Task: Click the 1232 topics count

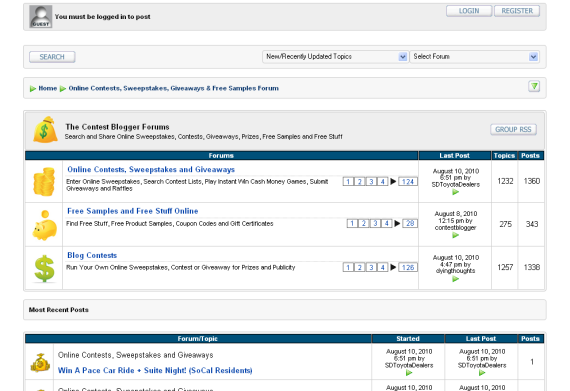Action: pyautogui.click(x=505, y=181)
